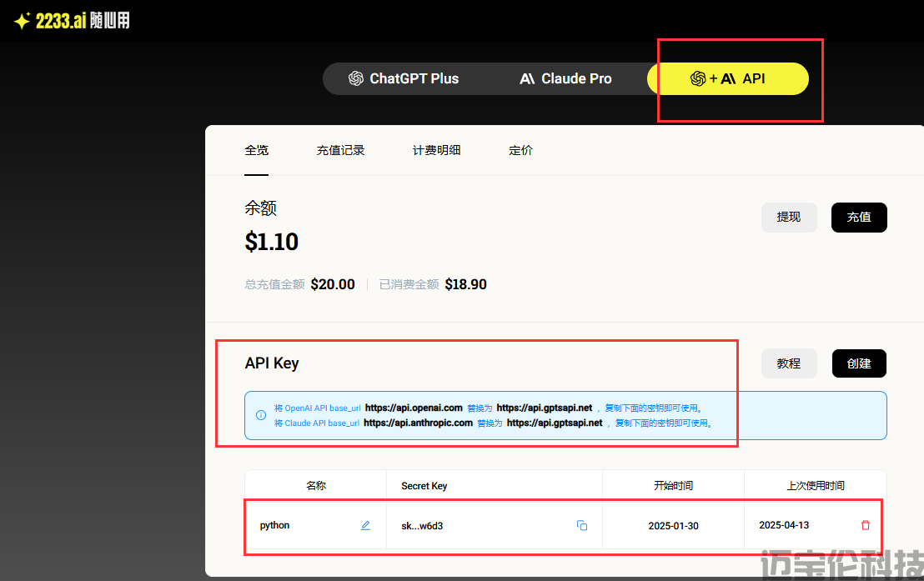Screen dimensions: 924x581
Task: Click the 充值 recharge button
Action: tap(859, 218)
